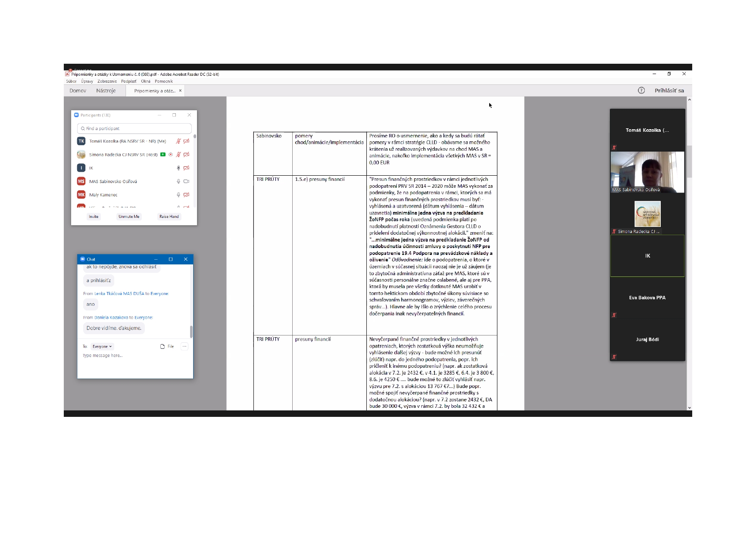Click the camera icon for MAS Sabinovsko Osifová

click(186, 181)
